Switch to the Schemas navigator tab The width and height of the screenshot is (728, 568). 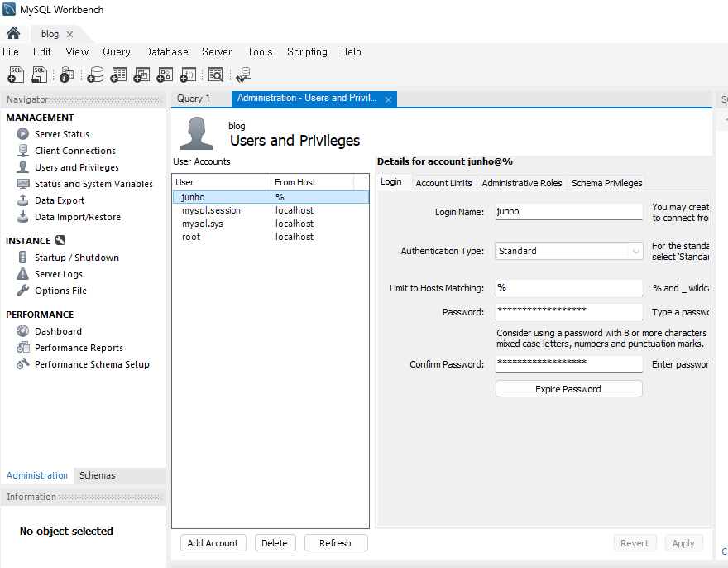pyautogui.click(x=97, y=475)
